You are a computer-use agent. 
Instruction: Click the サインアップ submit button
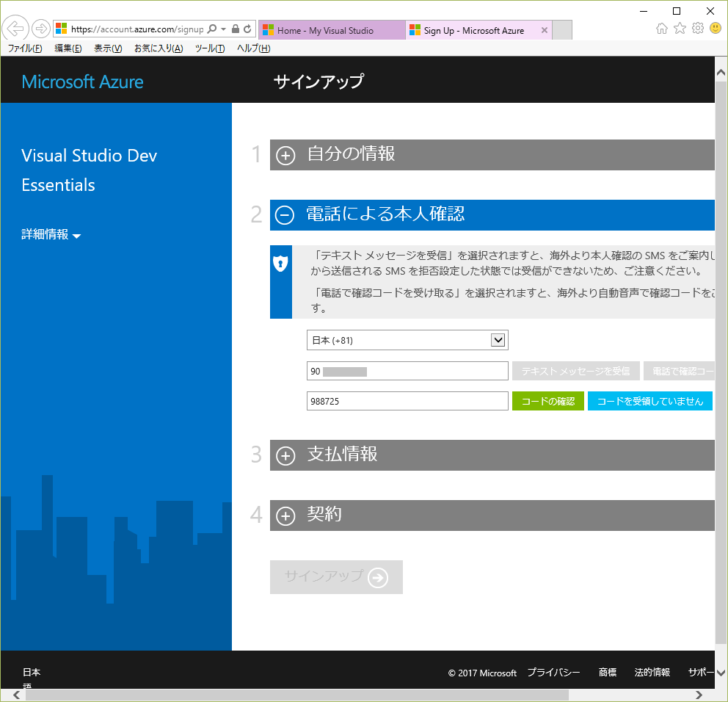coord(336,577)
